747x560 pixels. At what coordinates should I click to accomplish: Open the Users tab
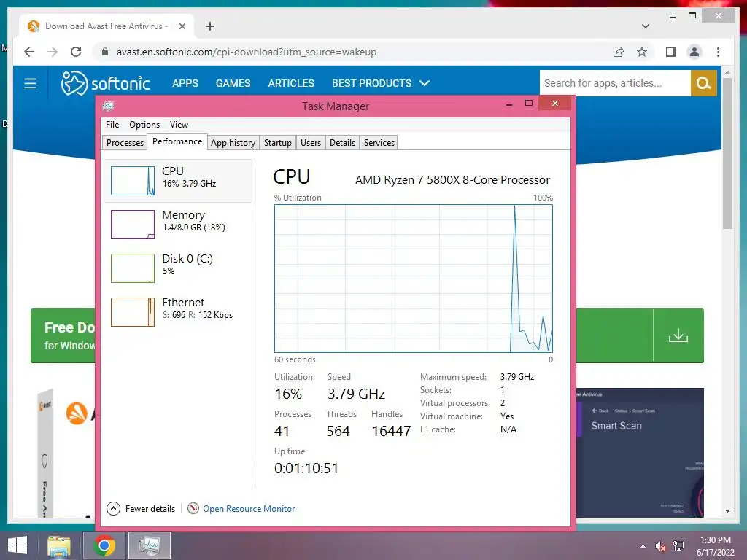point(311,143)
